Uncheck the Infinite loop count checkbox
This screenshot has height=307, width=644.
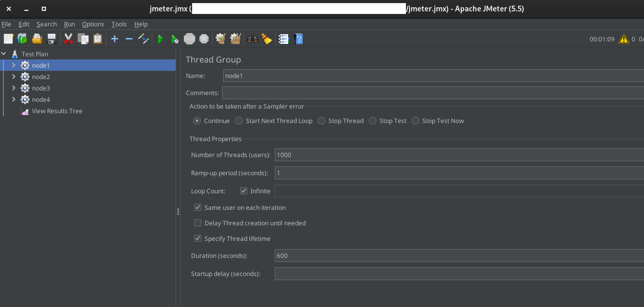(x=244, y=191)
